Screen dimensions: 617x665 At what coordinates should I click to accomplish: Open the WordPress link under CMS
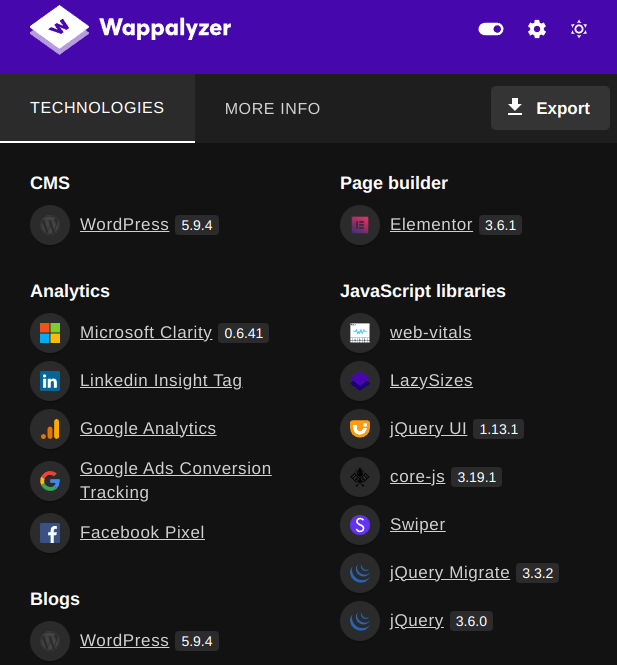(124, 224)
